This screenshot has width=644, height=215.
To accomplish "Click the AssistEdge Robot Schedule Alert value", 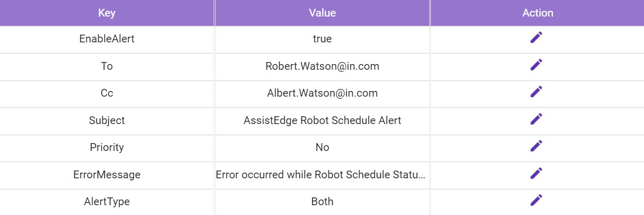I will click(323, 120).
